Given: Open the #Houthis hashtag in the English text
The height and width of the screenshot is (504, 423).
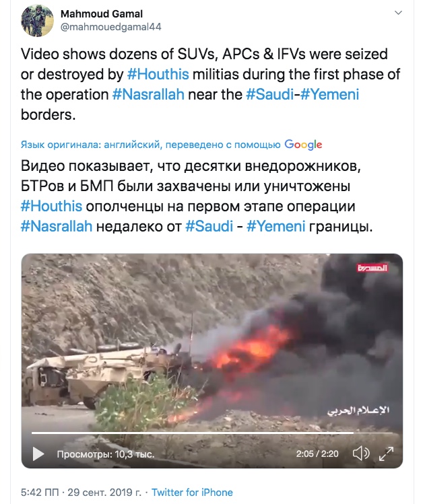Looking at the screenshot, I should (x=158, y=74).
